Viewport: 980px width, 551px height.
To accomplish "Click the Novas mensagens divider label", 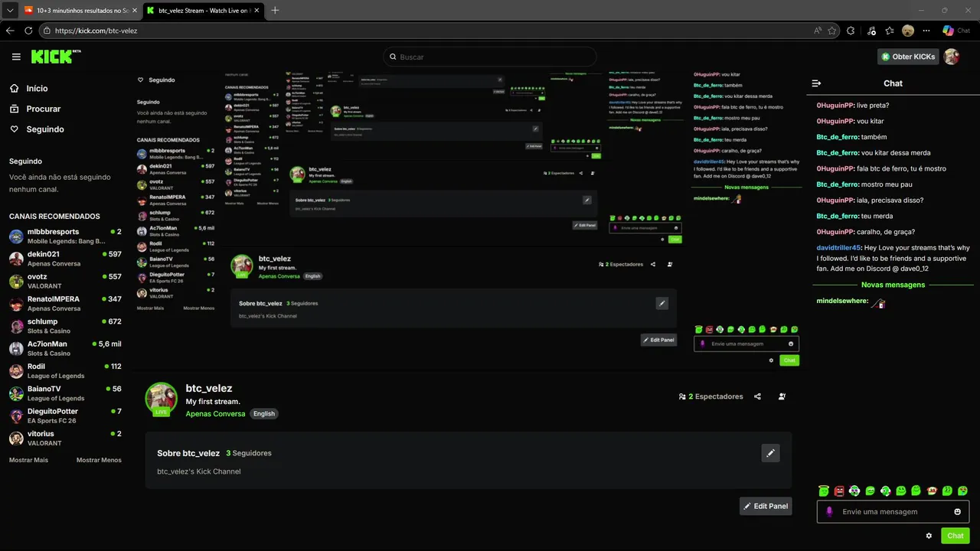I will click(x=893, y=285).
